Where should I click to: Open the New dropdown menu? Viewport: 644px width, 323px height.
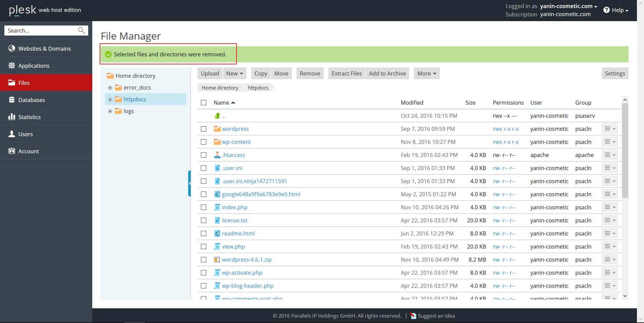234,73
